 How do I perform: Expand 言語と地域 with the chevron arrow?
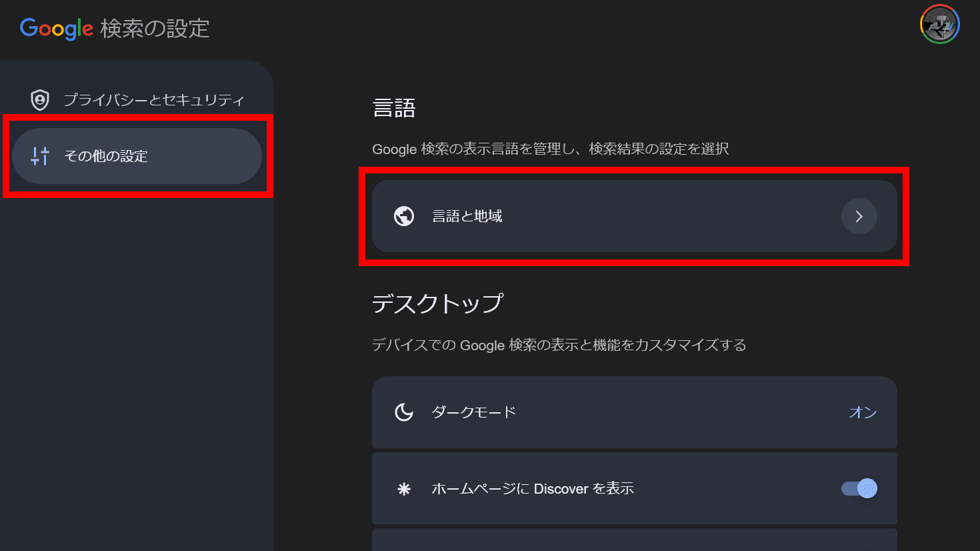click(859, 216)
